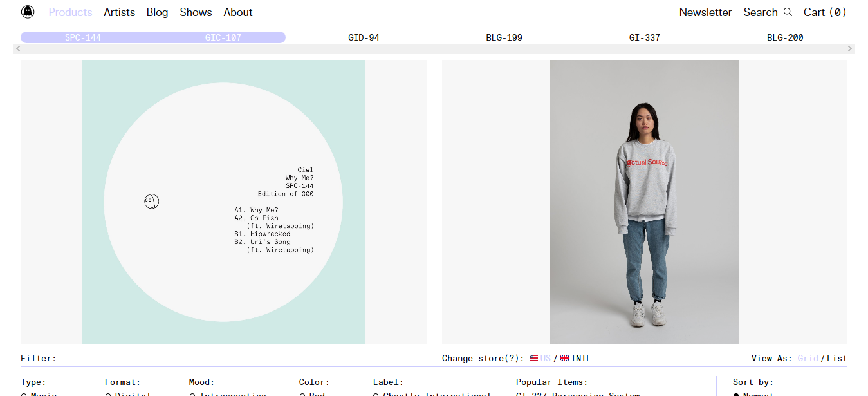This screenshot has height=396, width=868.
Task: Click left arrow of horizontal scrollbar
Action: pyautogui.click(x=18, y=49)
